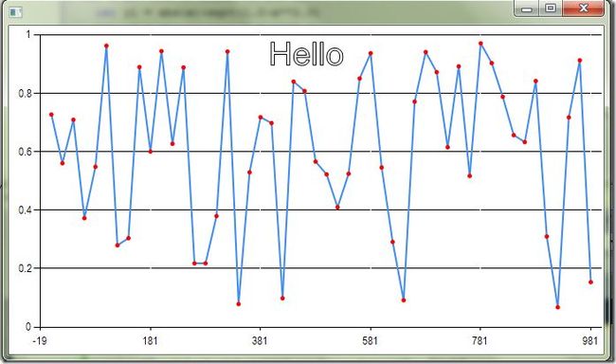Click the x-axis label '-19'
The image size is (616, 364).
39,340
